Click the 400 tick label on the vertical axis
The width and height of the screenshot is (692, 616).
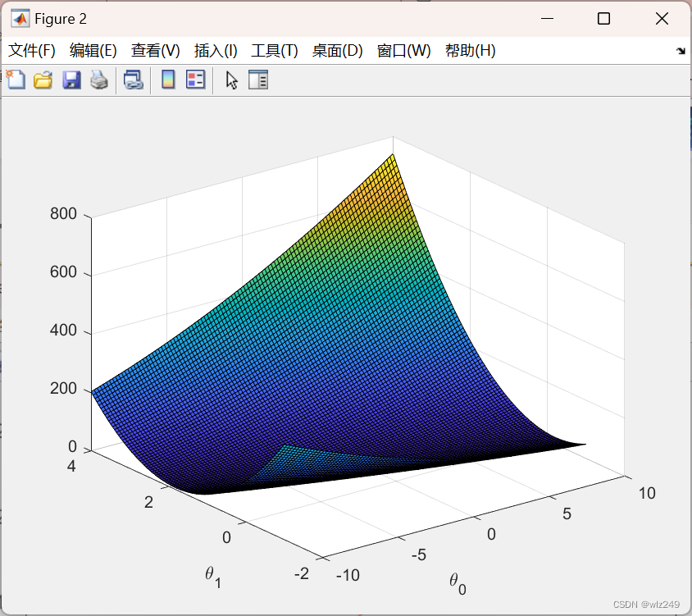click(x=64, y=331)
